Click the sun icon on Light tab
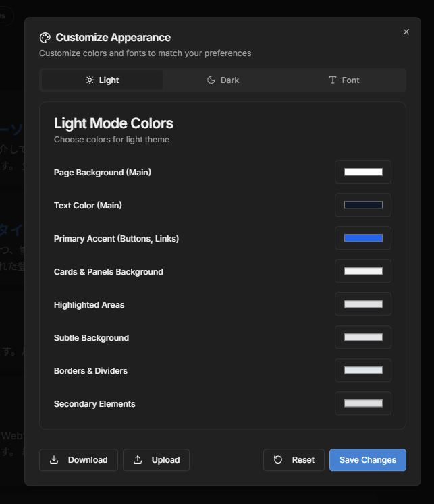This screenshot has height=504, width=434. (x=90, y=80)
